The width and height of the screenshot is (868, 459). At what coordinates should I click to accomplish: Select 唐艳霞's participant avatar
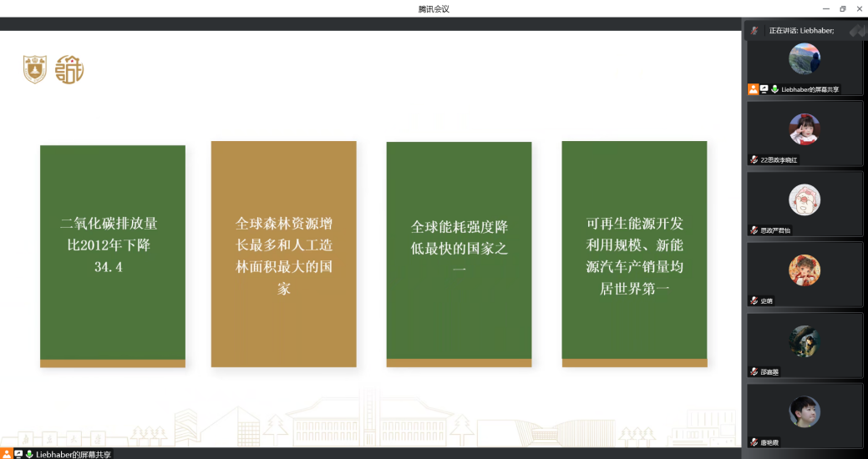coord(805,411)
